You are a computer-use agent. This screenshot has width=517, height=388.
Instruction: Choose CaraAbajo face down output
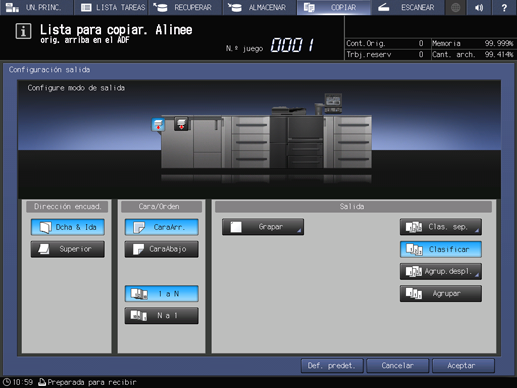tap(161, 249)
